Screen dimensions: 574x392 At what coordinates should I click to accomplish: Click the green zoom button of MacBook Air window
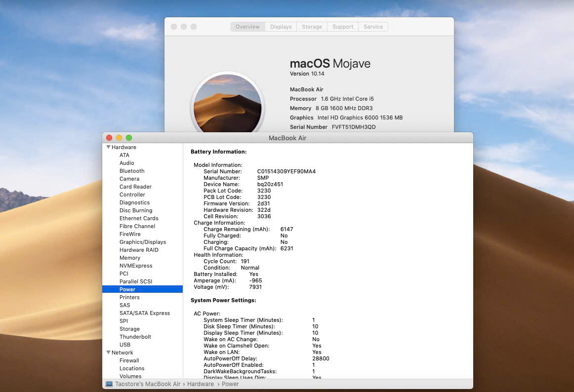129,138
